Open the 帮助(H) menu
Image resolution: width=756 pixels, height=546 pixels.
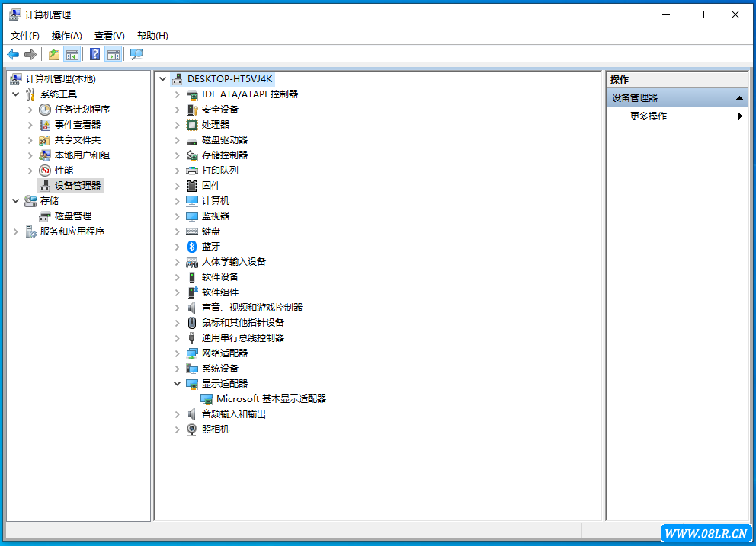(152, 36)
